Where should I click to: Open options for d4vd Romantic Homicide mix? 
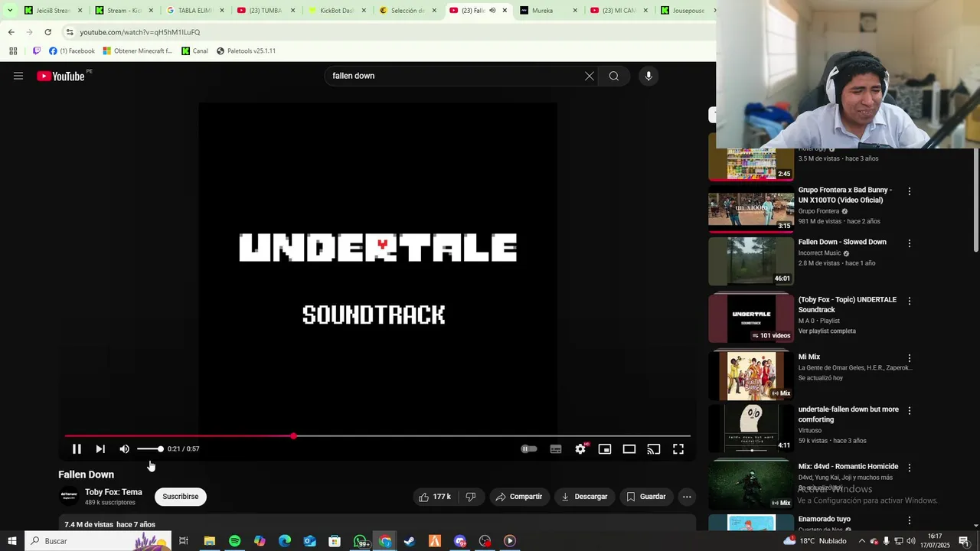pos(910,468)
